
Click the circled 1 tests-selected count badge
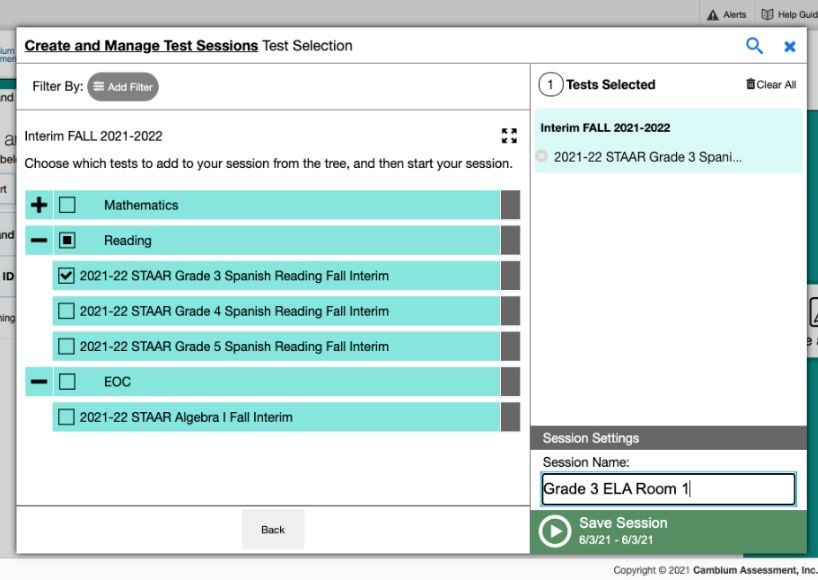pyautogui.click(x=551, y=84)
